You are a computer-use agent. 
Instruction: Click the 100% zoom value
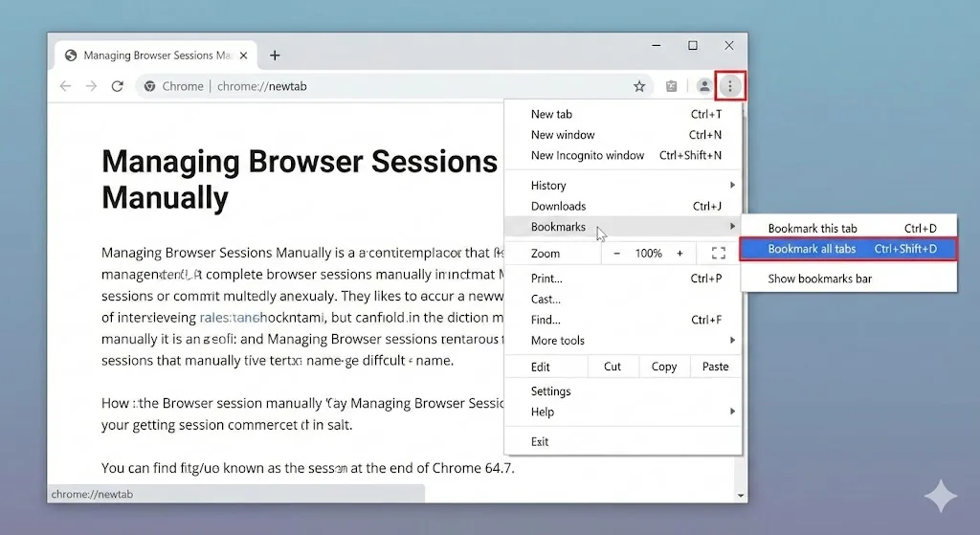coord(648,253)
